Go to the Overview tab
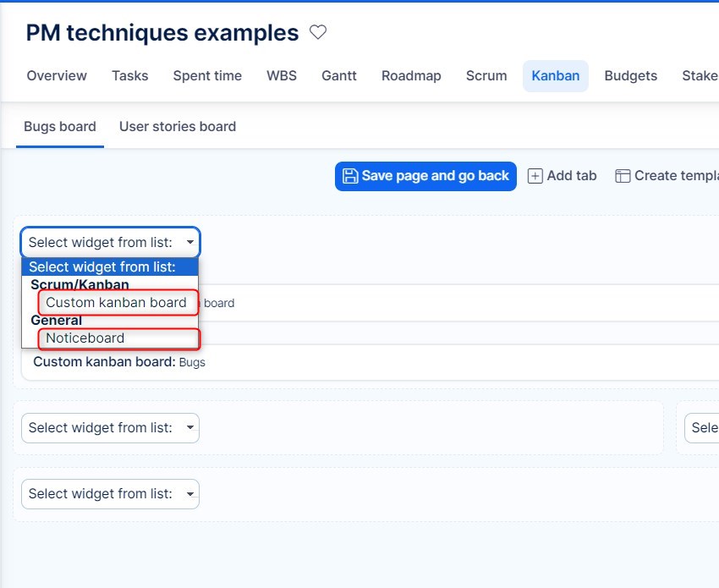 point(57,76)
